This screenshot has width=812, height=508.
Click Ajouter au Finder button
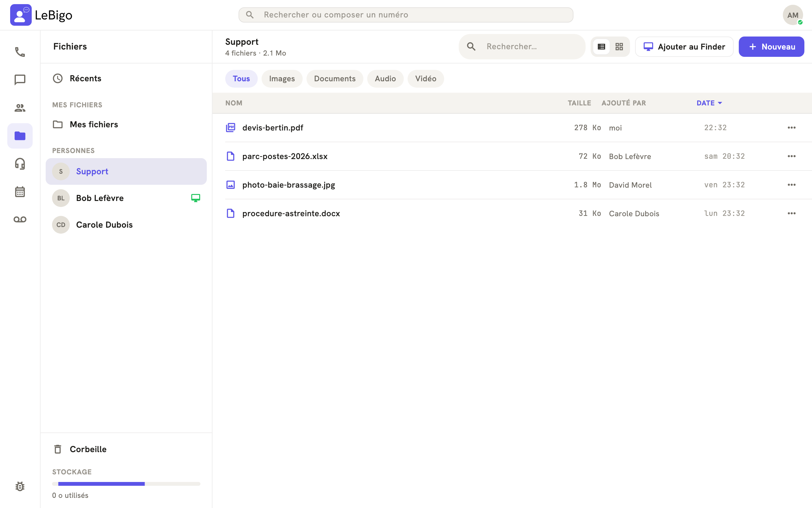click(684, 47)
